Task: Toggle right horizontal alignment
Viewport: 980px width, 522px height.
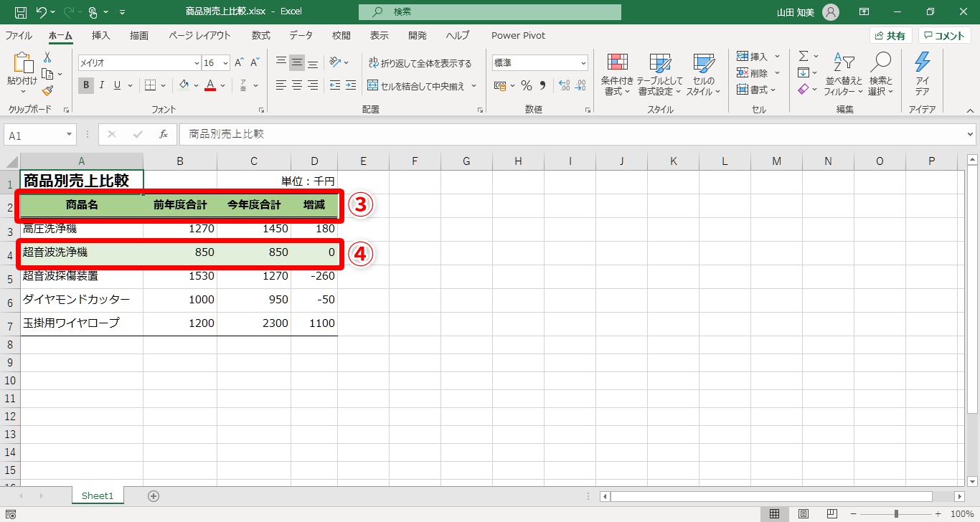Action: coord(313,85)
